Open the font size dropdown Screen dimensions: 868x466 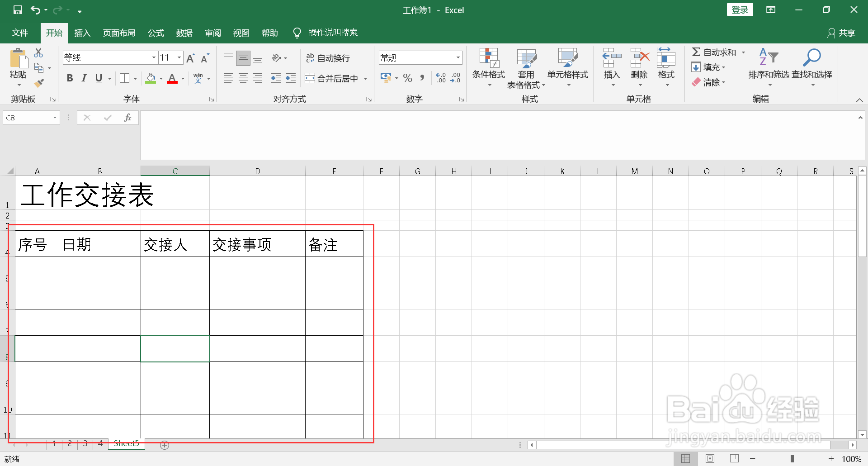pyautogui.click(x=178, y=57)
